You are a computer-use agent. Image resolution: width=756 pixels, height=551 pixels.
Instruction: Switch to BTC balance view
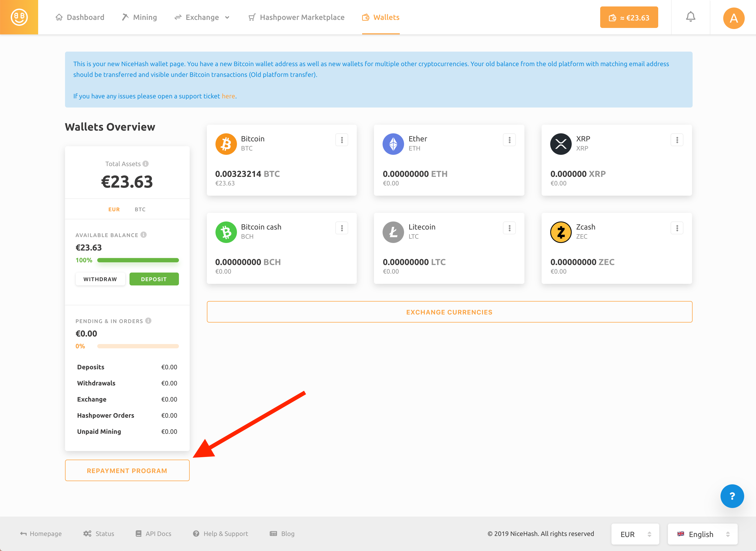coord(140,209)
